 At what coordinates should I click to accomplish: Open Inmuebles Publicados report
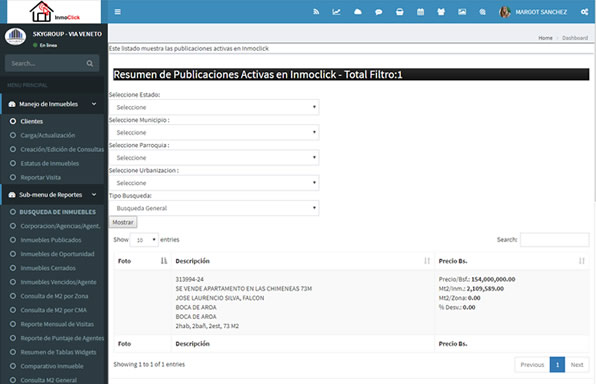point(51,240)
